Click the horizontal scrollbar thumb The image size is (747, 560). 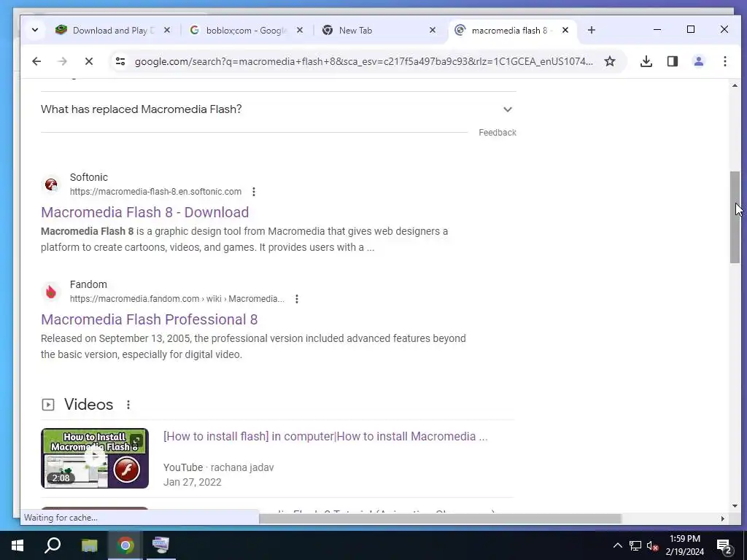(440, 518)
